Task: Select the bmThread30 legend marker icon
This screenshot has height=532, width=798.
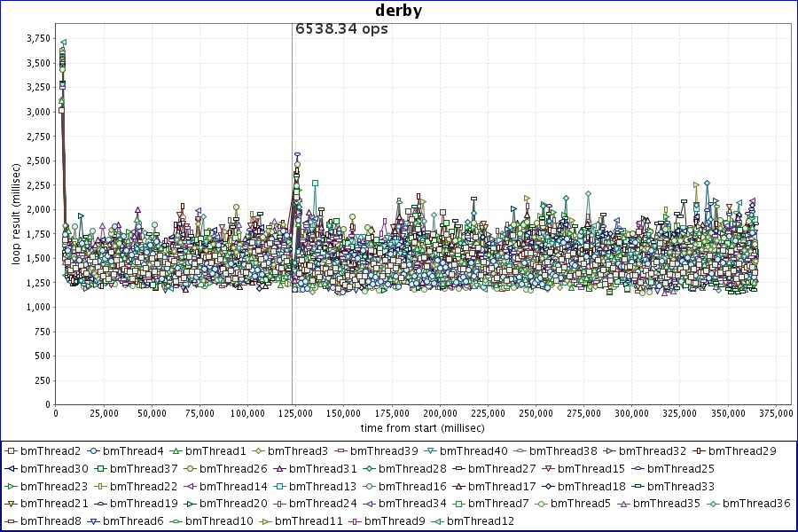Action: tap(12, 469)
